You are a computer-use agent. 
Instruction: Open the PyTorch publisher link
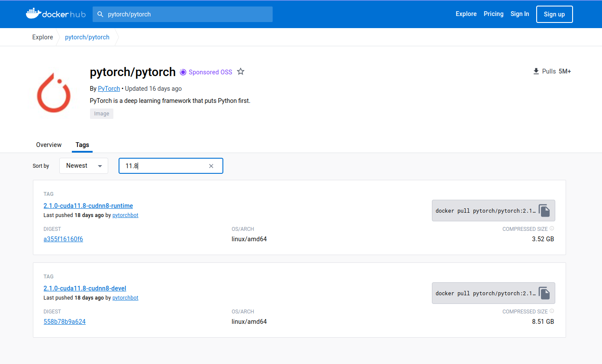pos(109,89)
